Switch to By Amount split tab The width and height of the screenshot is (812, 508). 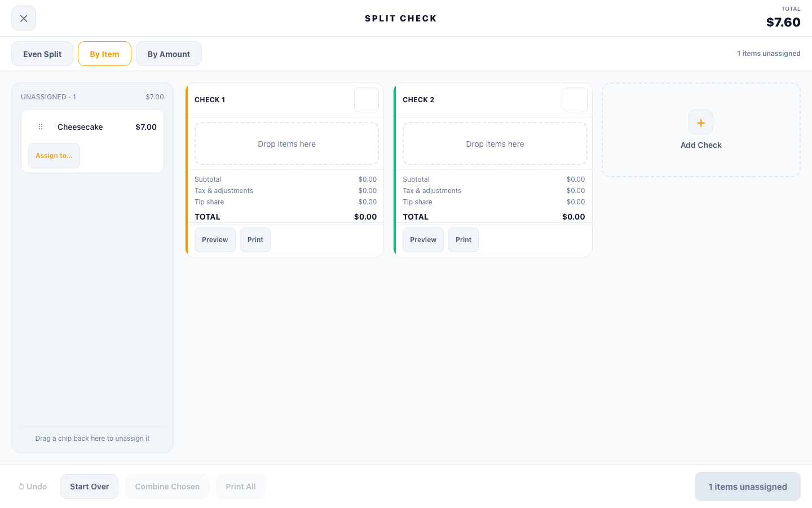pos(169,54)
